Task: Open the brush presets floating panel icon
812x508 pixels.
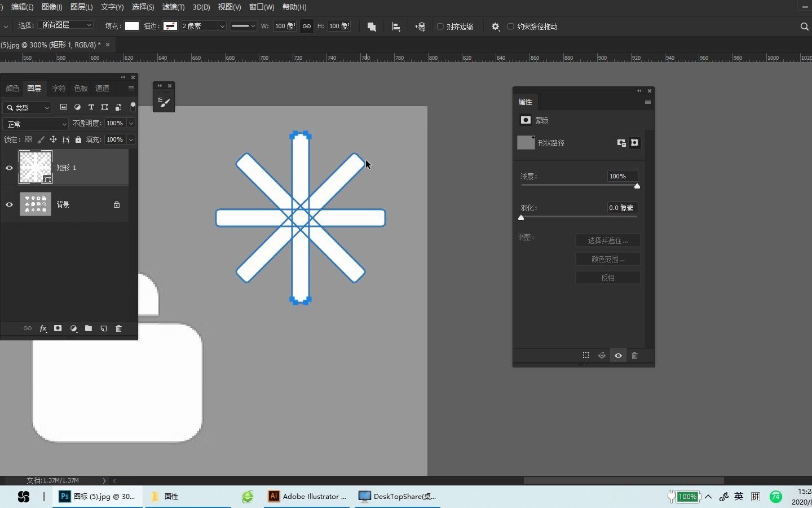Action: click(164, 102)
